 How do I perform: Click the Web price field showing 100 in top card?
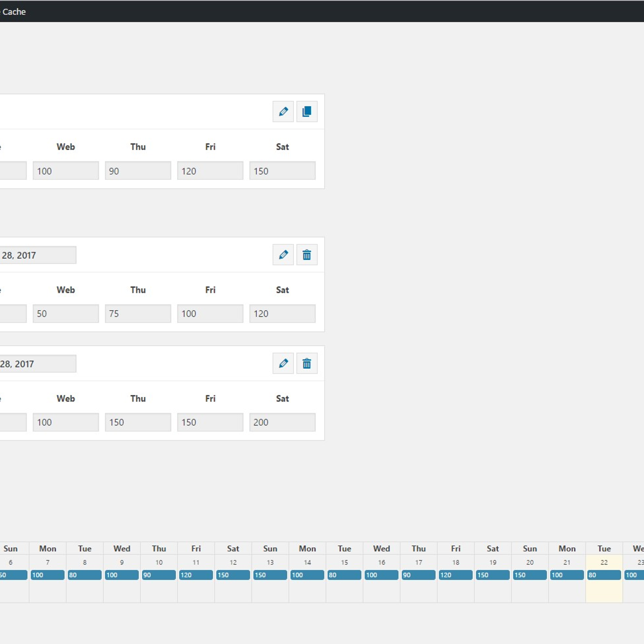coord(66,171)
